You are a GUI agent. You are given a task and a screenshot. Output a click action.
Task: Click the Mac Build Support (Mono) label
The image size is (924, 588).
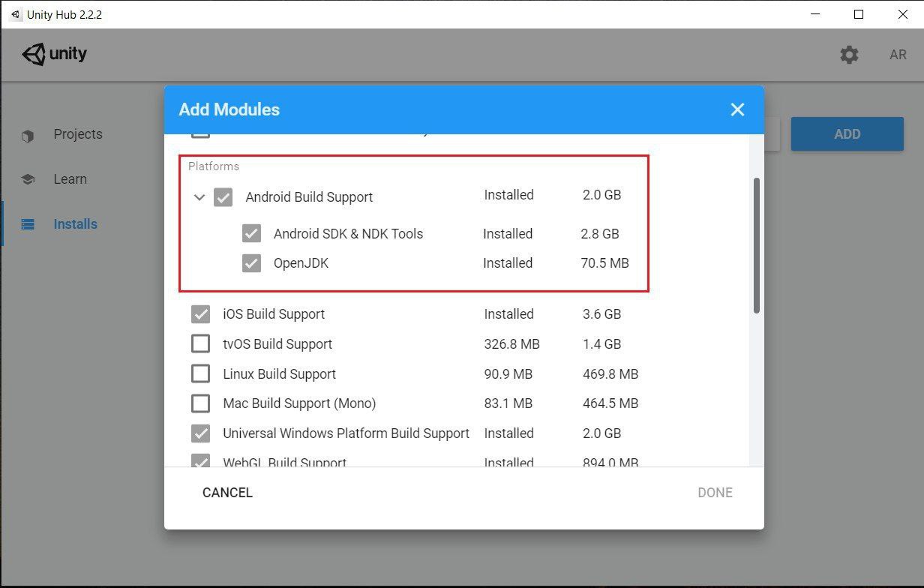299,403
